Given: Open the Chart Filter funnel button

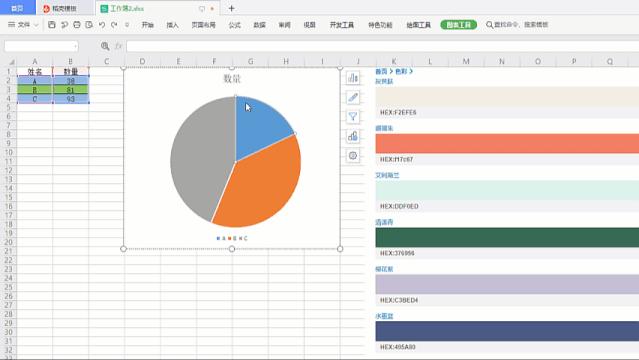Looking at the screenshot, I should click(353, 117).
